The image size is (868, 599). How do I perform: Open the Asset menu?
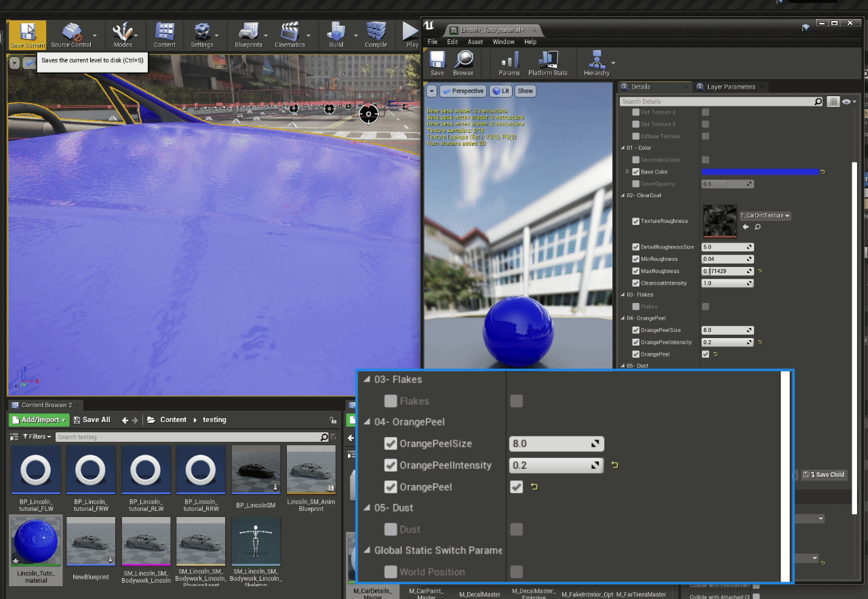(475, 42)
